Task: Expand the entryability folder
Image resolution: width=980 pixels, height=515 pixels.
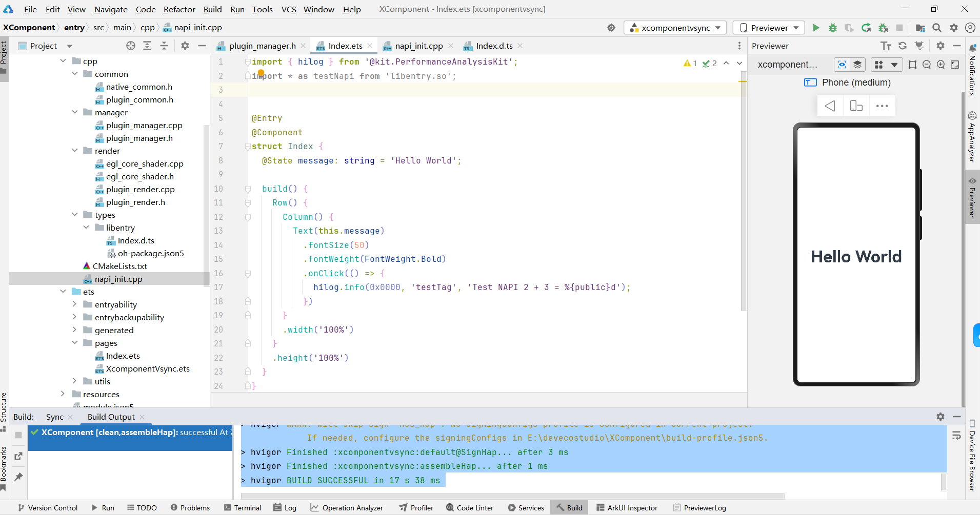Action: click(74, 304)
